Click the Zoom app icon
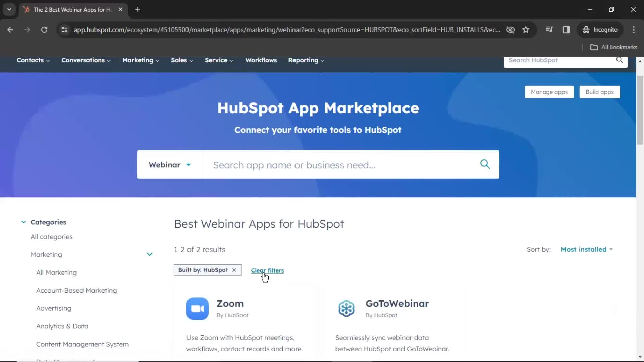This screenshot has width=644, height=362. (x=197, y=308)
